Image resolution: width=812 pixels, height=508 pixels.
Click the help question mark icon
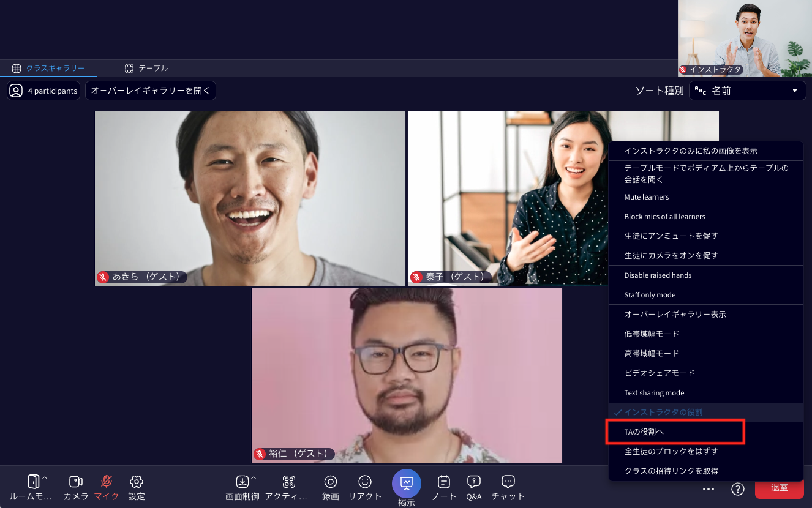pos(738,488)
